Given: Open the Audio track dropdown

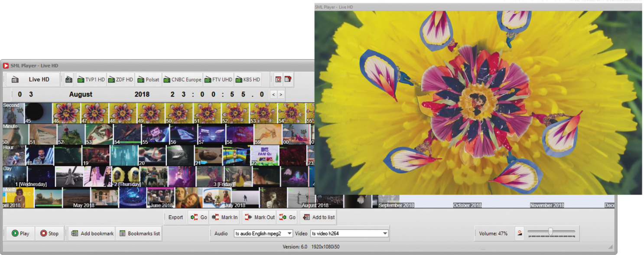Looking at the screenshot, I should click(x=263, y=233).
